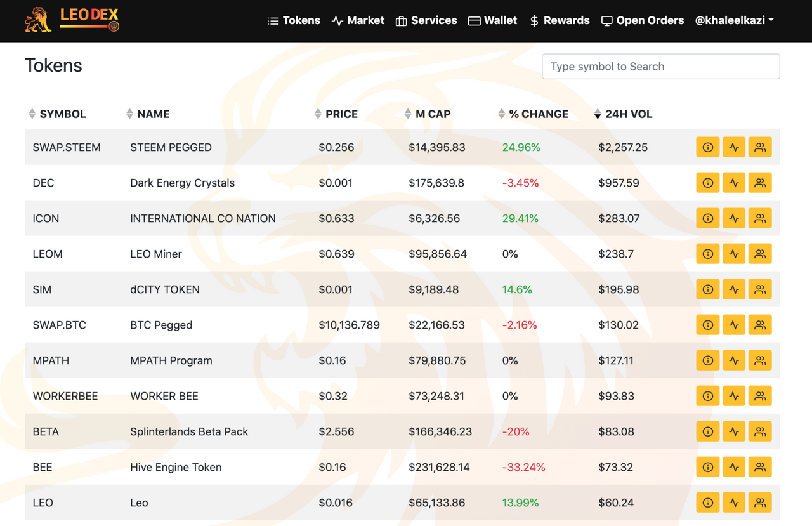The width and height of the screenshot is (812, 526).
Task: View market chart for BTC Pegged
Action: [x=734, y=325]
